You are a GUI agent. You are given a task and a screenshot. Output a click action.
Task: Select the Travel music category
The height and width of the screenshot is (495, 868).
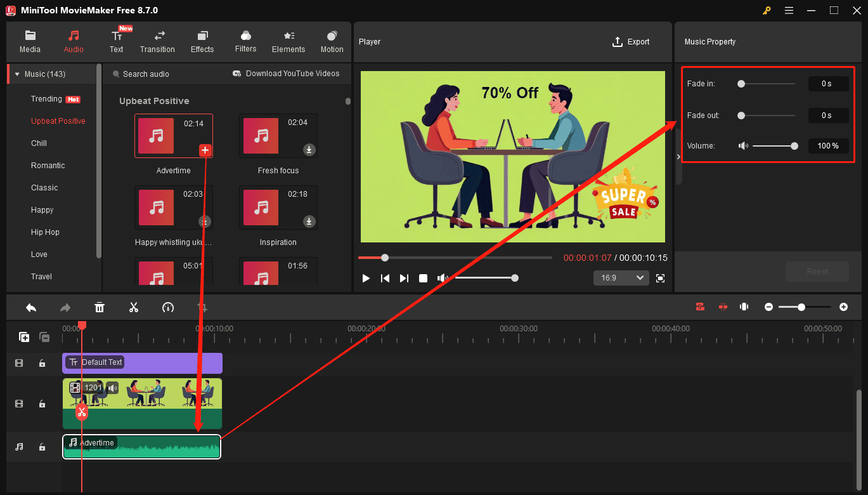click(42, 277)
